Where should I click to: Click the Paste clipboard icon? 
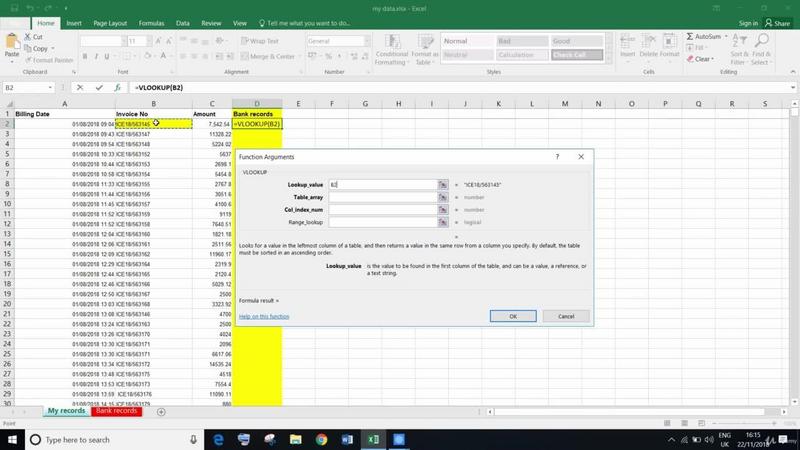click(x=12, y=42)
